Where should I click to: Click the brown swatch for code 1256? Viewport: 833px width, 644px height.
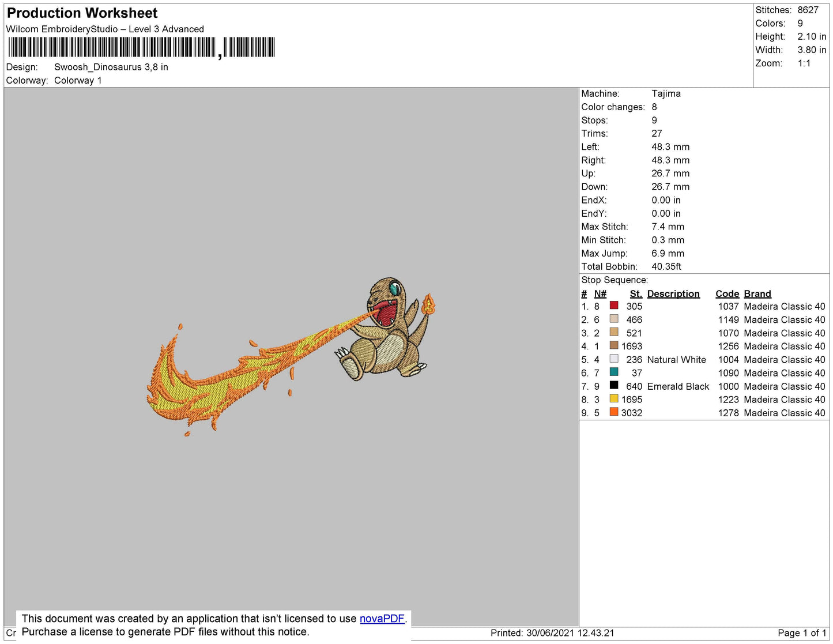click(x=614, y=345)
